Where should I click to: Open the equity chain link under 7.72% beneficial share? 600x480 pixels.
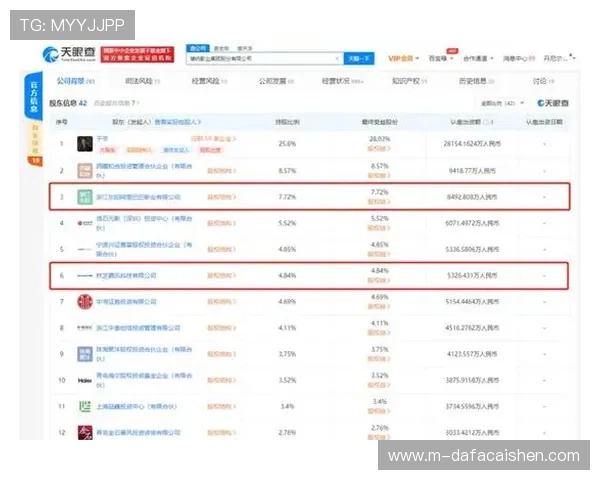[x=379, y=201]
